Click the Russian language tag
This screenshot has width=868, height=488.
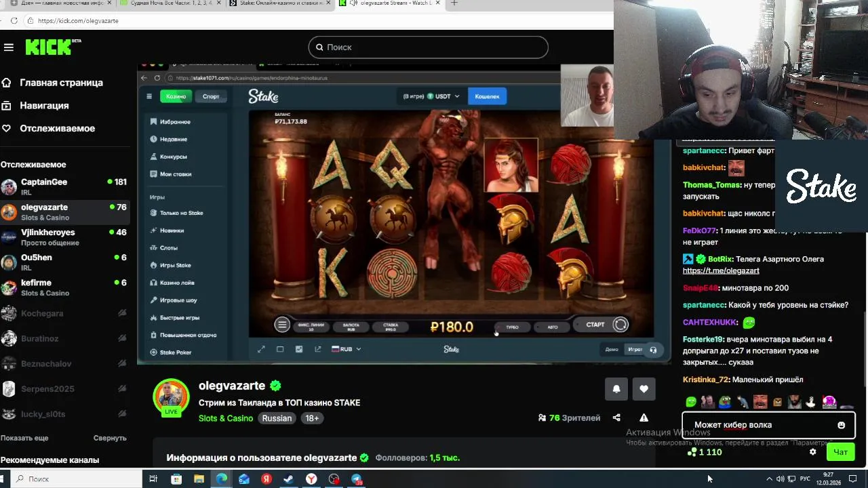pyautogui.click(x=277, y=418)
